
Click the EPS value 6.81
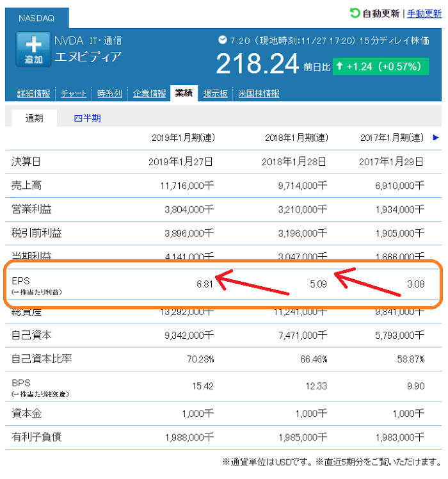[205, 284]
